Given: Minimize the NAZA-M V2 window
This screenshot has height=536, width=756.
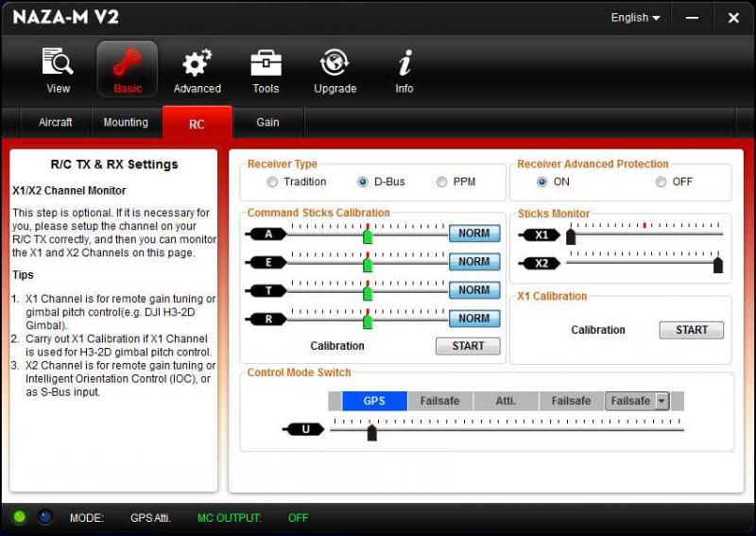Looking at the screenshot, I should (692, 18).
